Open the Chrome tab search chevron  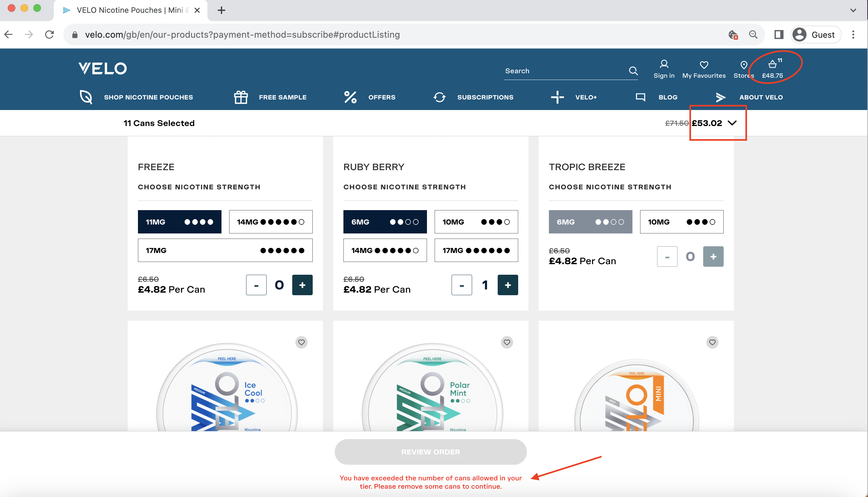[853, 10]
